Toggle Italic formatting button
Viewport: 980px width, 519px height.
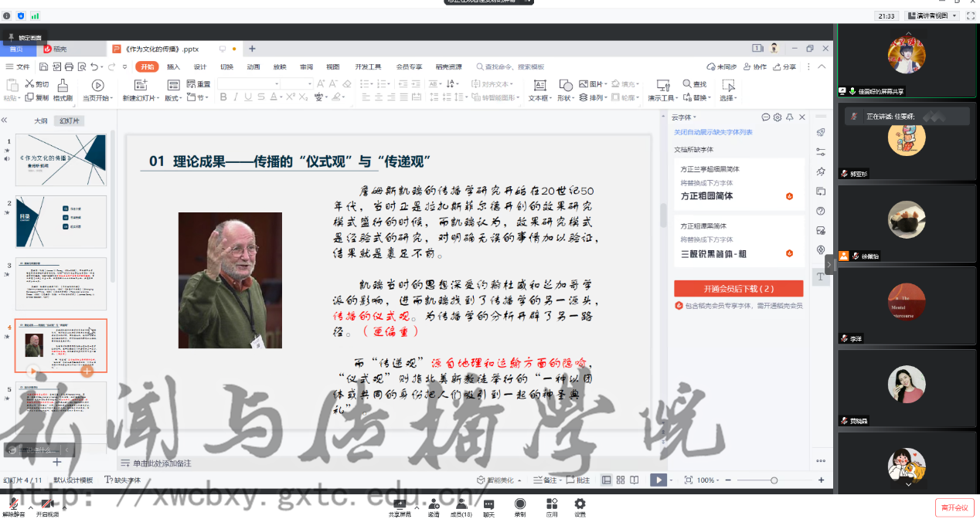[x=236, y=97]
